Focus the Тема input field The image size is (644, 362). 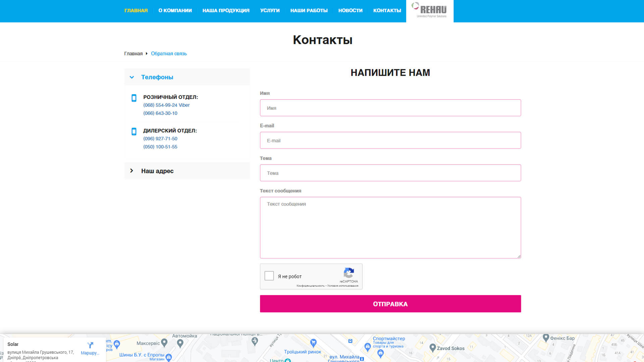click(390, 173)
